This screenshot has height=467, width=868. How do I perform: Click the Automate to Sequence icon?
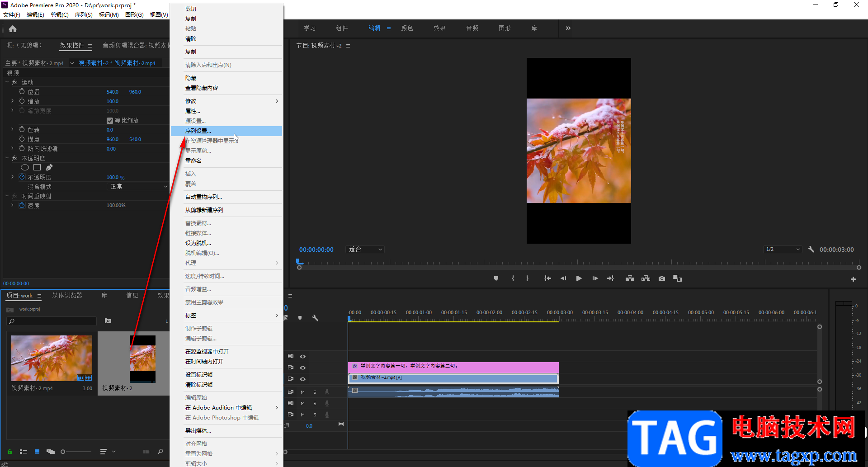click(x=146, y=452)
